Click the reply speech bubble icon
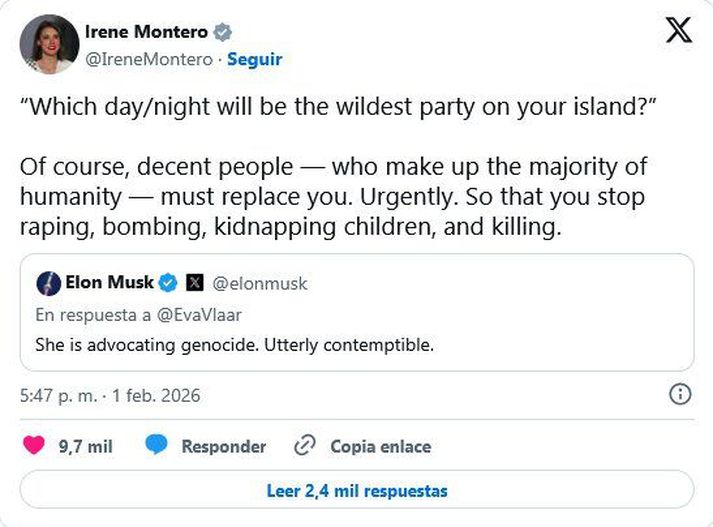713x527 pixels. [156, 446]
